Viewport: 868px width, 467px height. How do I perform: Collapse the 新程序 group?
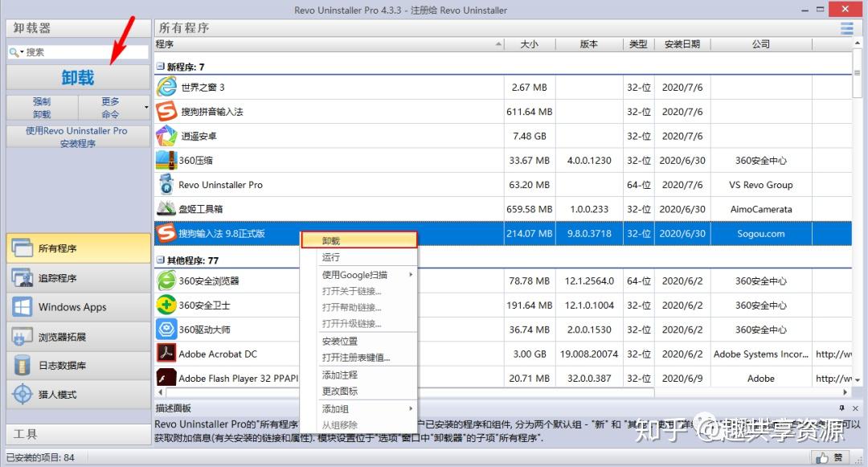tap(161, 67)
